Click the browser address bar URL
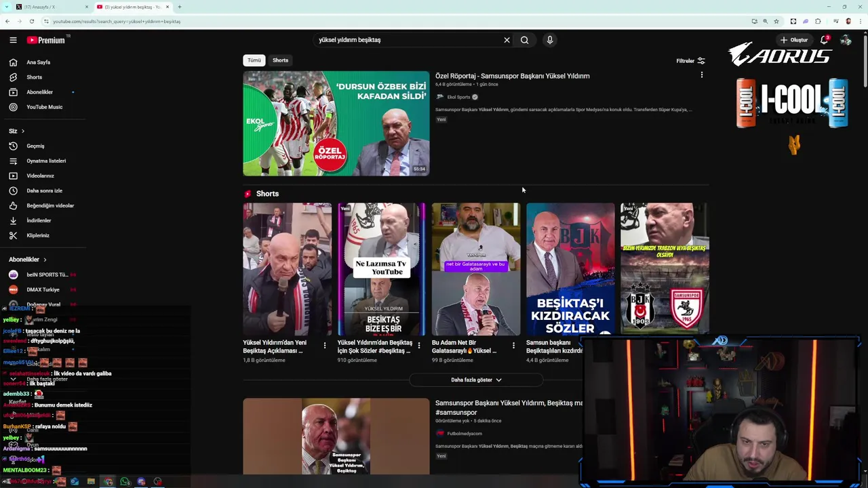868x488 pixels. pyautogui.click(x=117, y=21)
